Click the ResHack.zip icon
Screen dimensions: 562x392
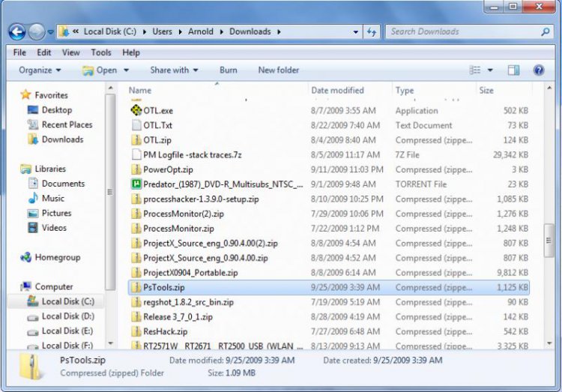[x=136, y=331]
